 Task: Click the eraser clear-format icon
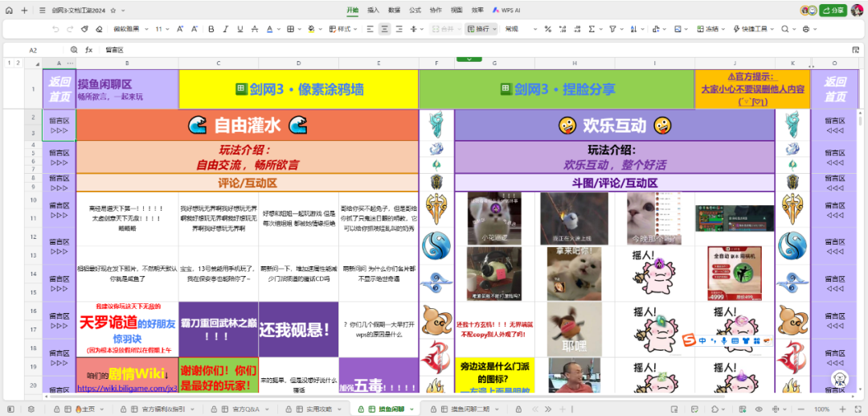point(99,29)
